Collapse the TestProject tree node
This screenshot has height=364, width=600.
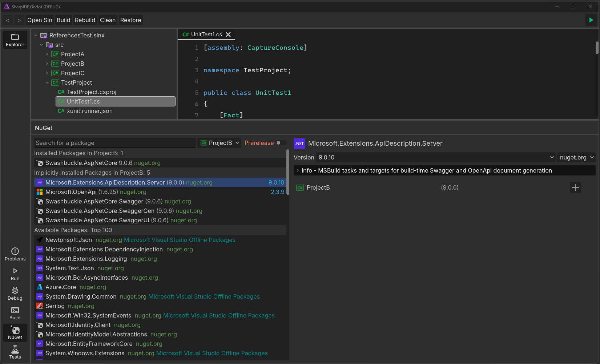pos(47,82)
